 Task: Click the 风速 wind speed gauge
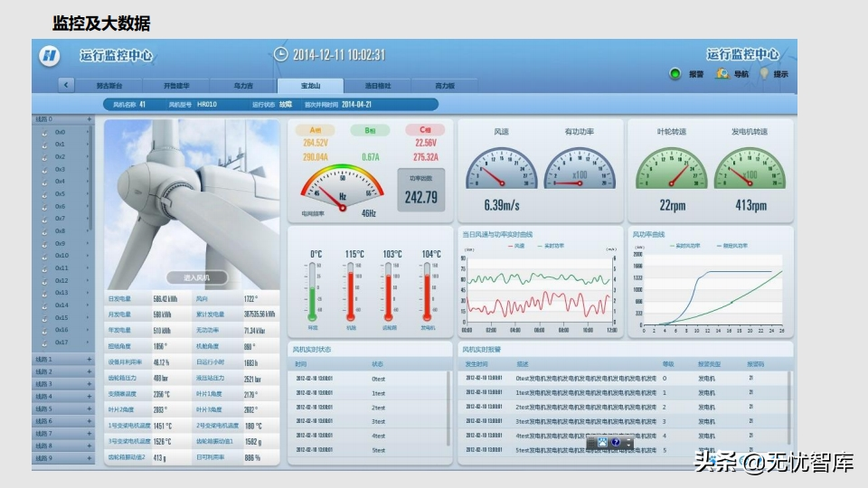[502, 169]
